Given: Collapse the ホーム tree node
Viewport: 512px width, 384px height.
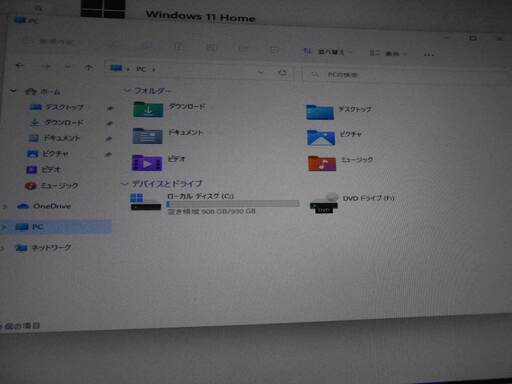Looking at the screenshot, I should point(13,91).
